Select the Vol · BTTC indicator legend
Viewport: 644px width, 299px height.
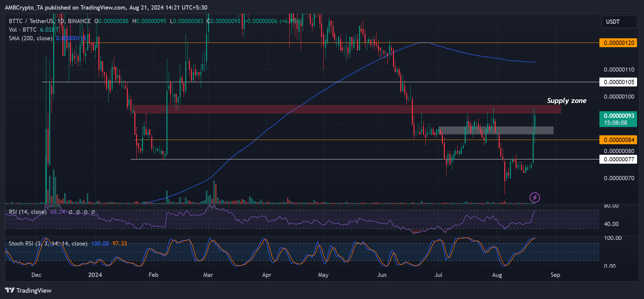(22, 30)
